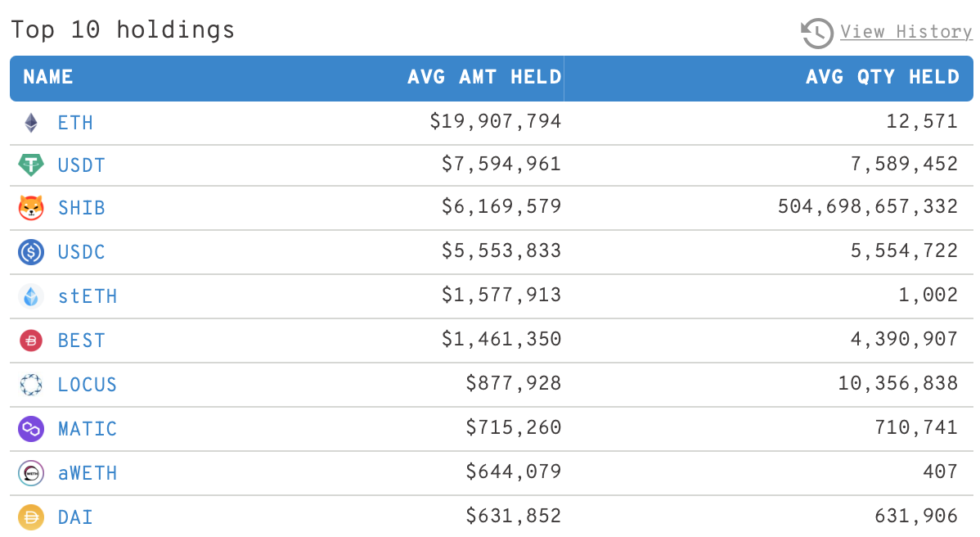Viewport: 980px width, 537px height.
Task: Open the View History link
Action: [906, 32]
